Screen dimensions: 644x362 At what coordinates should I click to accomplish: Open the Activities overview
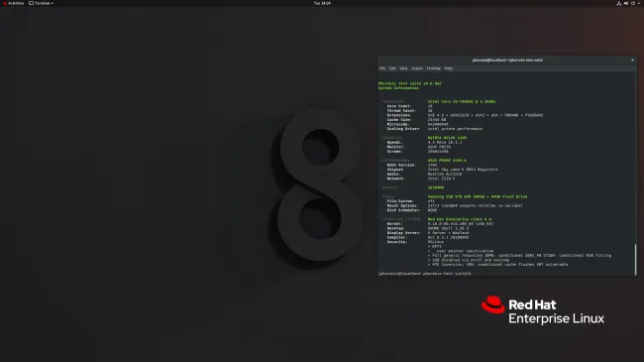coord(14,3)
